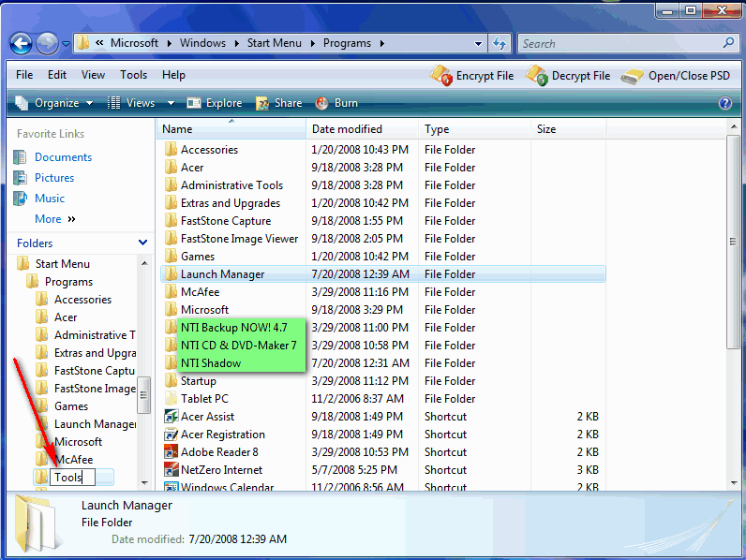Screen dimensions: 746x560
Task: Select Startup folder icon in file list
Action: [x=171, y=381]
